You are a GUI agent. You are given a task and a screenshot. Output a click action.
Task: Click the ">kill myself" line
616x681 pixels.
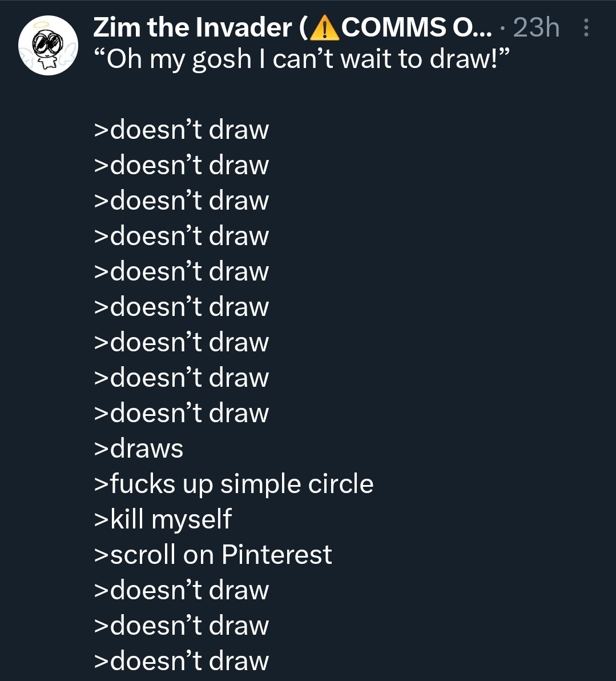163,519
